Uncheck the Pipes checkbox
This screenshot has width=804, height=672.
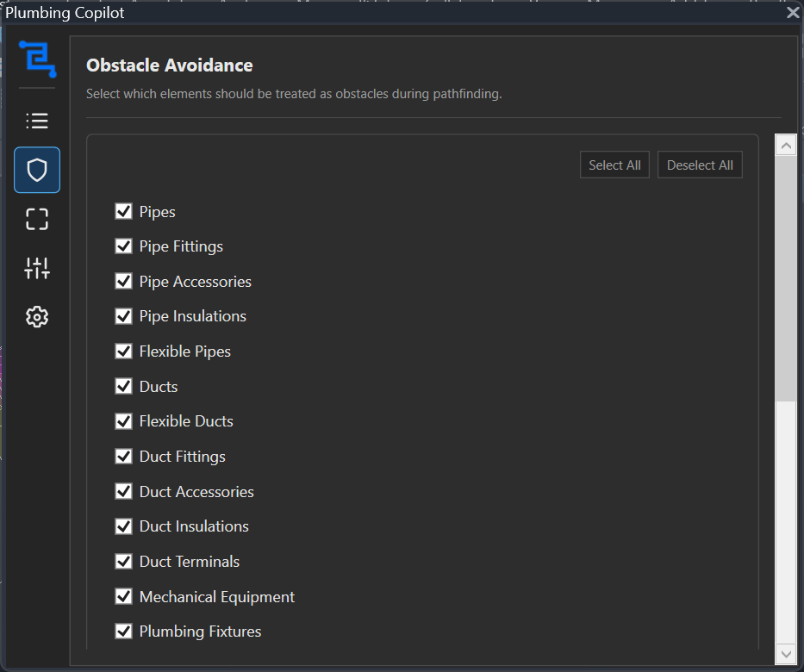[x=123, y=211]
